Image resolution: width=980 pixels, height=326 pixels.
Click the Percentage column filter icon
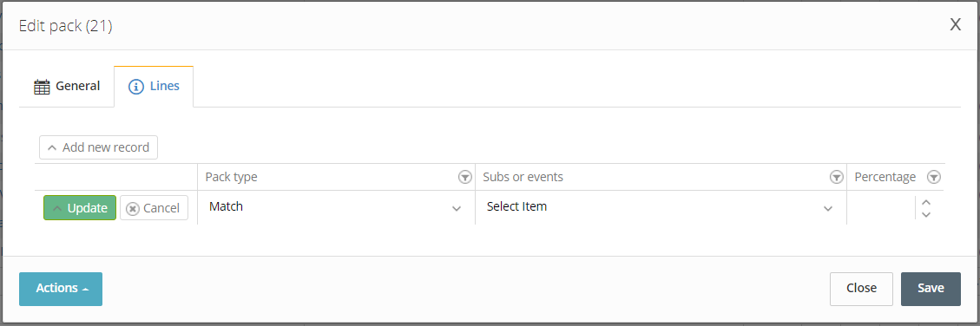(x=933, y=178)
